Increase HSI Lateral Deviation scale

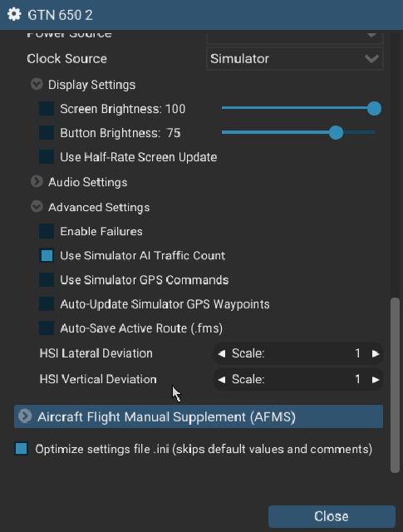(x=376, y=353)
